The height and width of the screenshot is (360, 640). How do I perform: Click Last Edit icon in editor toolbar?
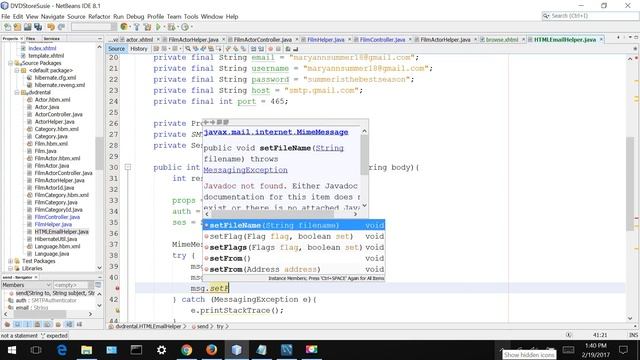pos(156,49)
